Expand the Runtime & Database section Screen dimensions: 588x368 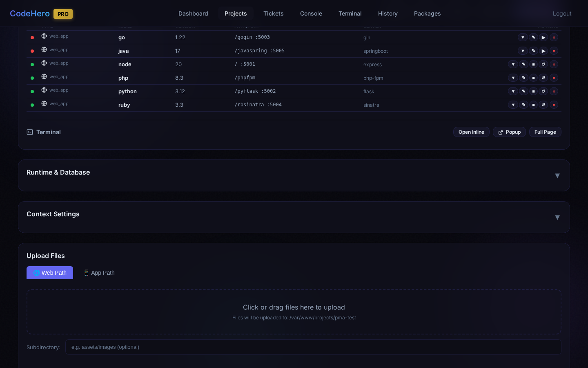pyautogui.click(x=557, y=175)
